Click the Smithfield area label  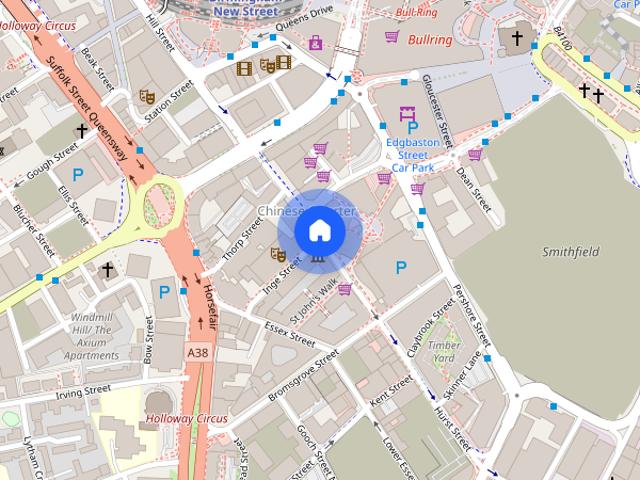coord(571,252)
